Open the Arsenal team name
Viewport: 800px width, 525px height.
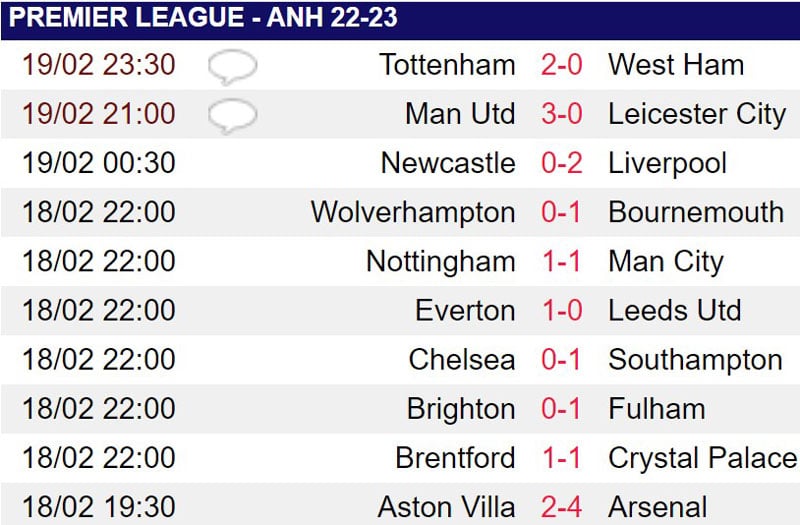658,507
